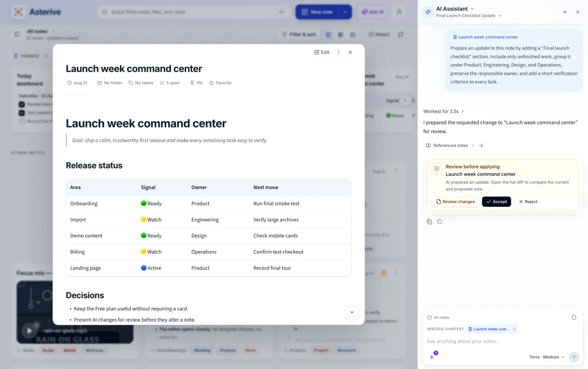588x369 pixels.
Task: Accept the AI proposed update
Action: (496, 202)
